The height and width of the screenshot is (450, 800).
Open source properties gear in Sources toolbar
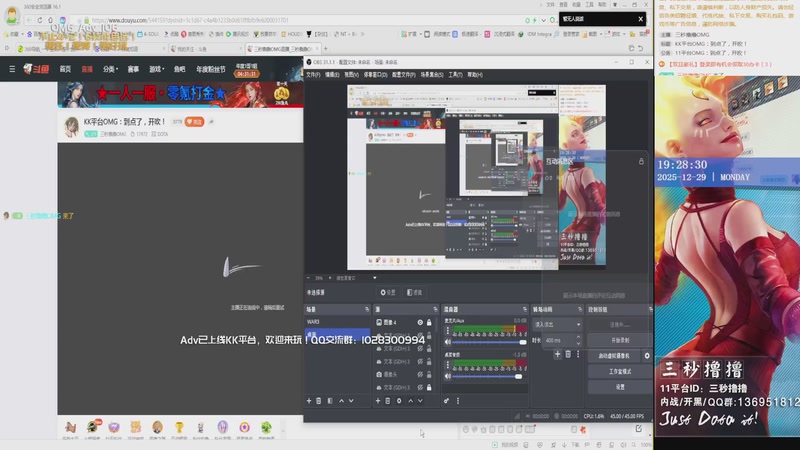(399, 401)
